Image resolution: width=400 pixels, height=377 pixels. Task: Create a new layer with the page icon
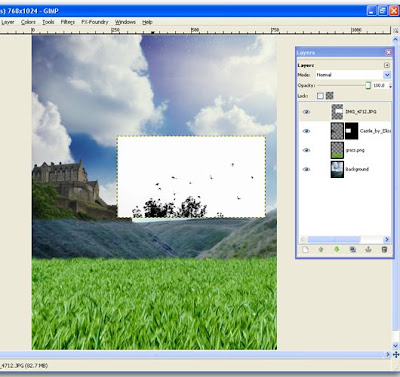(305, 249)
